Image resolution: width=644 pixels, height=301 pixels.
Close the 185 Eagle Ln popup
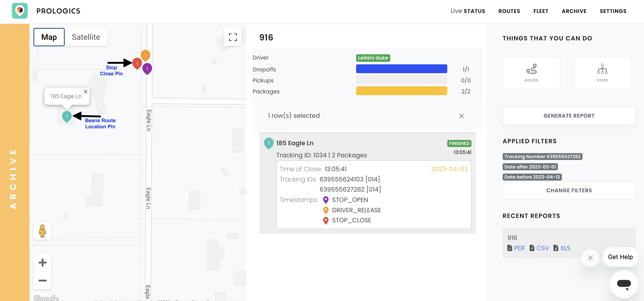tap(85, 92)
